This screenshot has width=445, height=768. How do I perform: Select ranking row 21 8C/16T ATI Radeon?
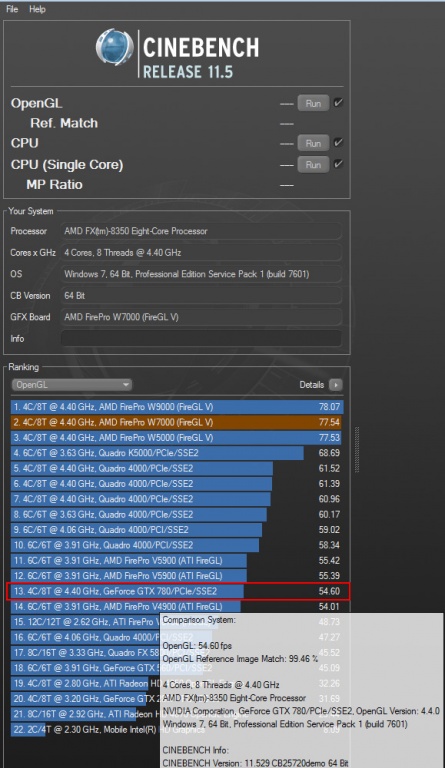[x=85, y=714]
